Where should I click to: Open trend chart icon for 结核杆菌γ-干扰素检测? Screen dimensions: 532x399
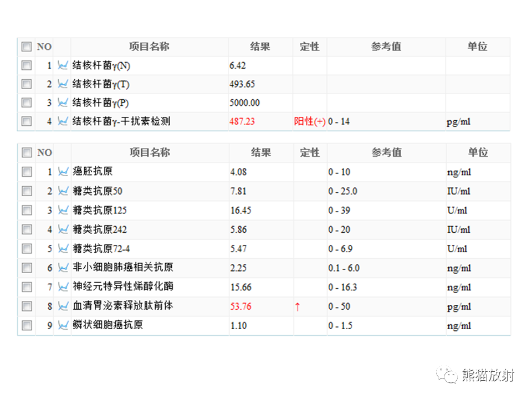[63, 121]
